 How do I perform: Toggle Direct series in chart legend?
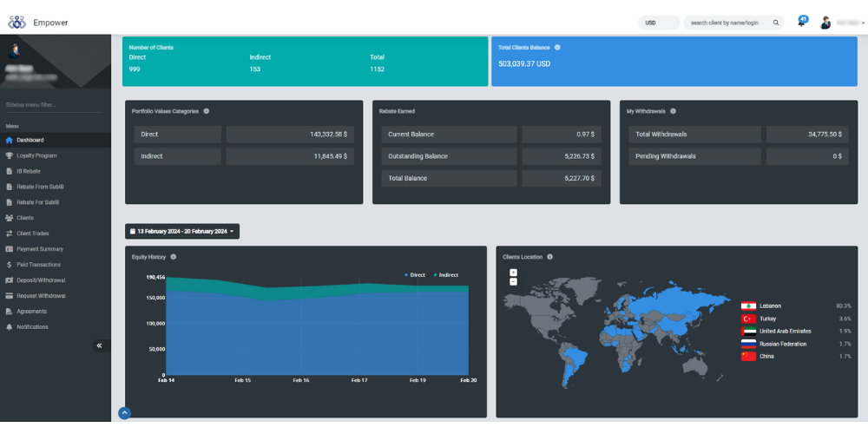[x=414, y=275]
